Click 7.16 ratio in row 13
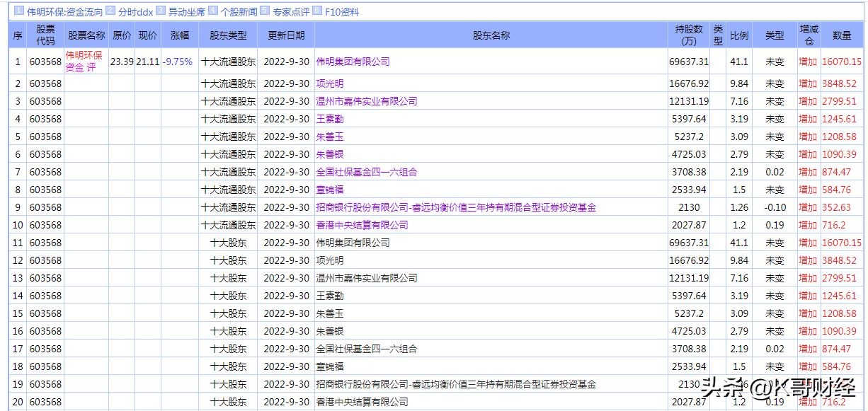This screenshot has height=411, width=868. tap(739, 278)
